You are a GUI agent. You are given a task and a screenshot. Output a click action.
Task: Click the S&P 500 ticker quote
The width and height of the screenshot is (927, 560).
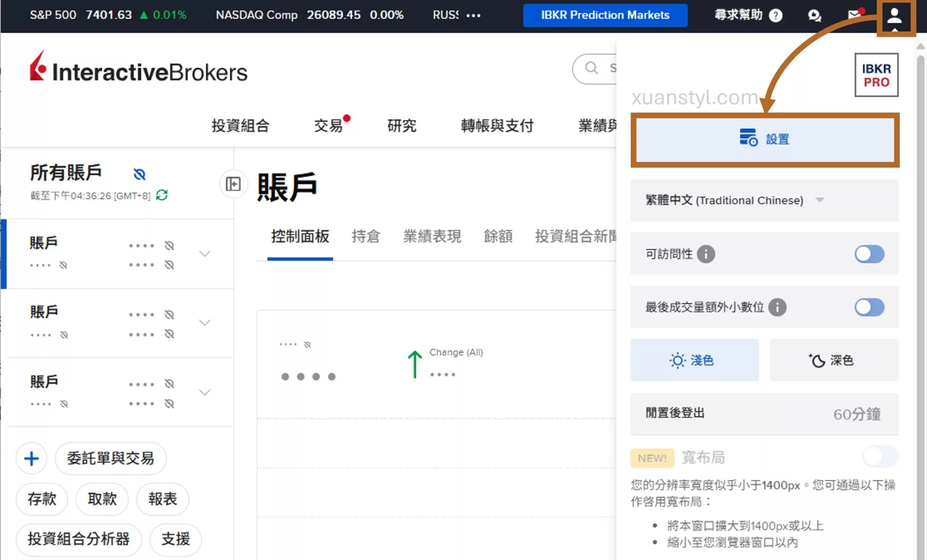click(x=108, y=15)
